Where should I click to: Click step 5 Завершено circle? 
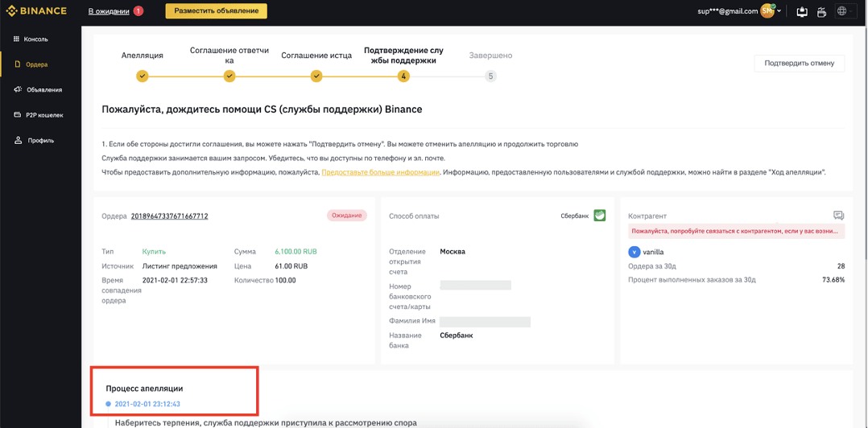(490, 76)
